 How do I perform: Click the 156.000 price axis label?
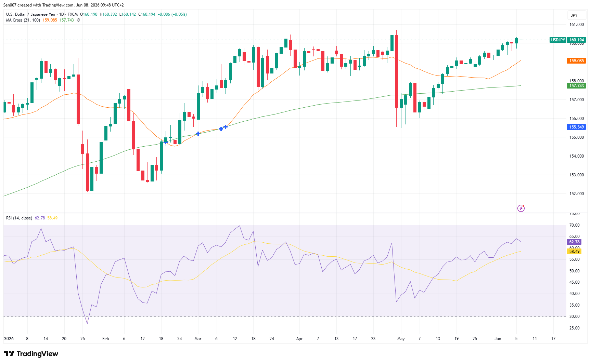click(x=577, y=119)
